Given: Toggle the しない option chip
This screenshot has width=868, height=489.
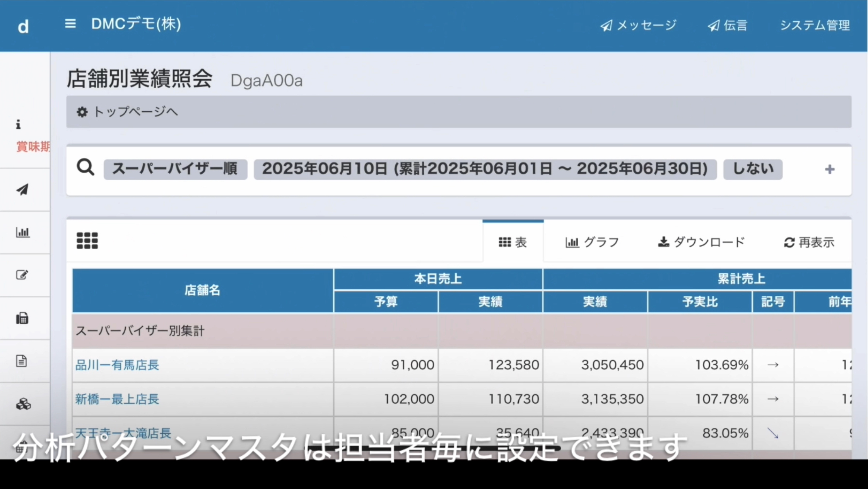Looking at the screenshot, I should (x=752, y=169).
